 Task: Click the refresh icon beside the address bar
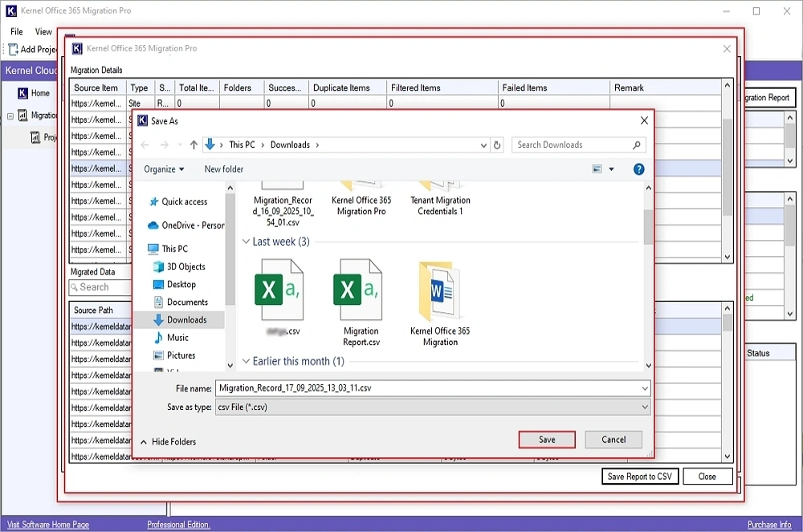pos(495,144)
